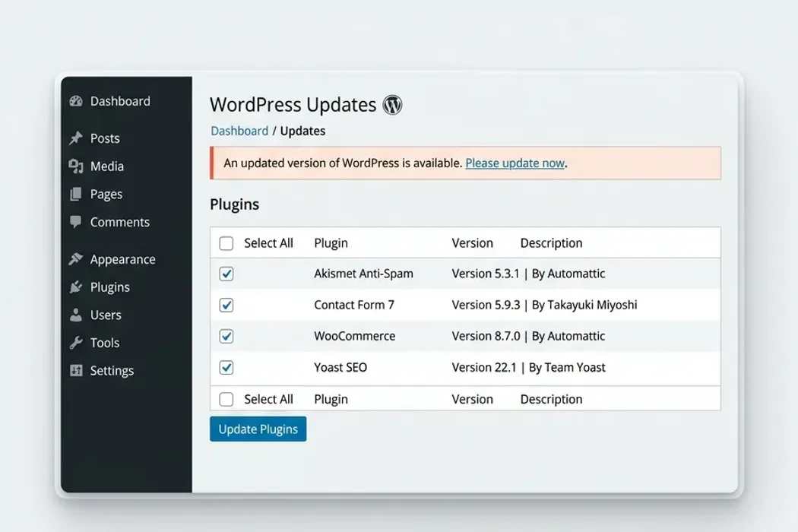Open the Dashboard menu item
The image size is (798, 532).
point(120,101)
